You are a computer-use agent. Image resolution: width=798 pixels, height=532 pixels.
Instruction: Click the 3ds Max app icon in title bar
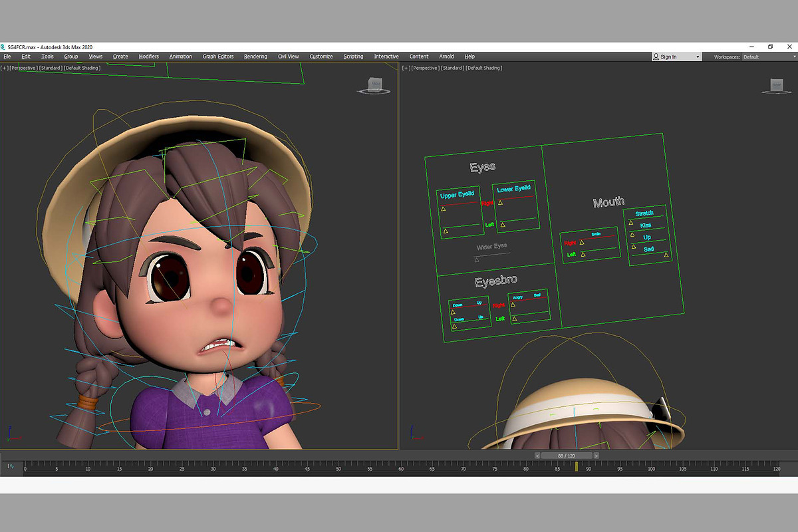tap(3, 47)
